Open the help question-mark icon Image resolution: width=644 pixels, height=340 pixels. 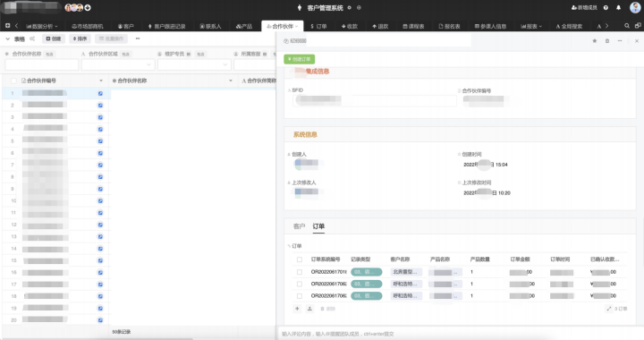[x=606, y=7]
